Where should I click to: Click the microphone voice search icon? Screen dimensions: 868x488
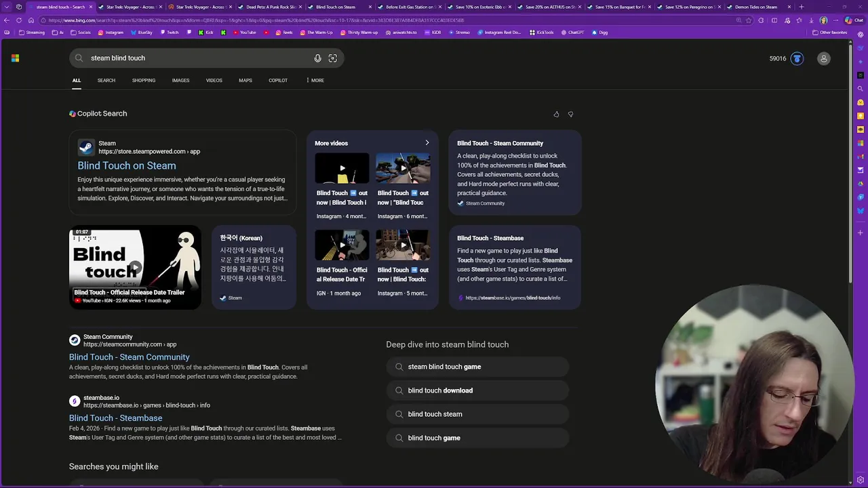pos(317,58)
